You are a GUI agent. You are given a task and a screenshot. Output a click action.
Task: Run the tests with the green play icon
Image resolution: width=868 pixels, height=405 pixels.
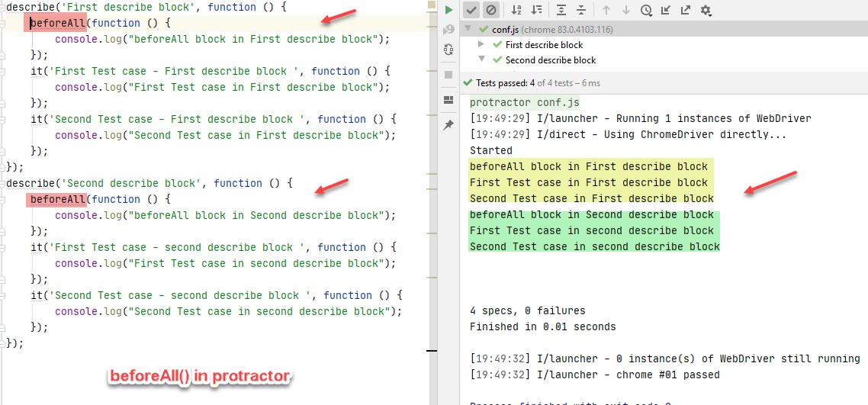[449, 10]
